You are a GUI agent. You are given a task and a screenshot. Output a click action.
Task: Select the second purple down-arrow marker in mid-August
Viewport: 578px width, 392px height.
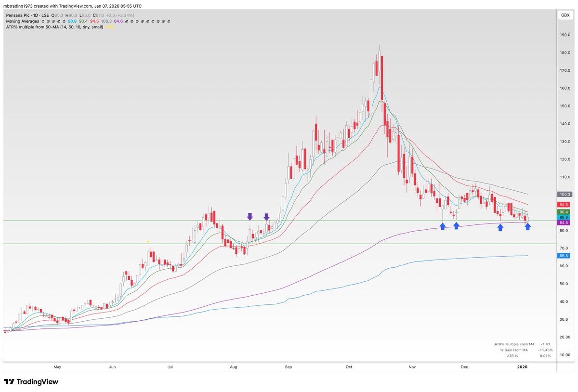tap(267, 217)
